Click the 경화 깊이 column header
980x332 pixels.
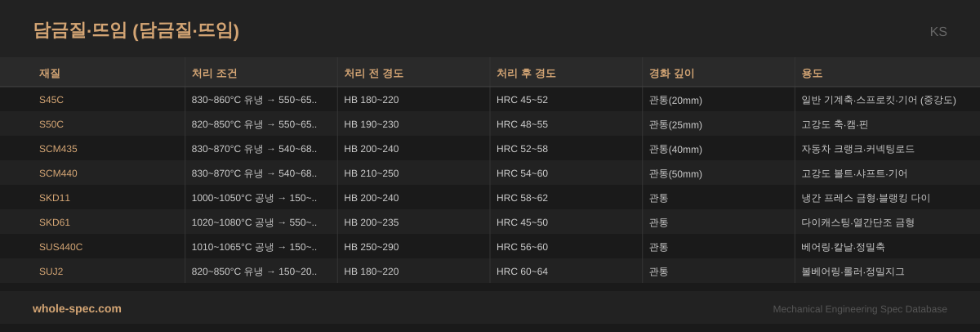click(671, 73)
